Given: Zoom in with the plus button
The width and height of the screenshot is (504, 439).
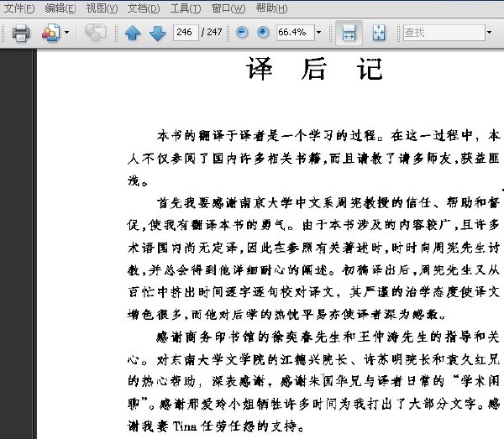Looking at the screenshot, I should tap(263, 32).
